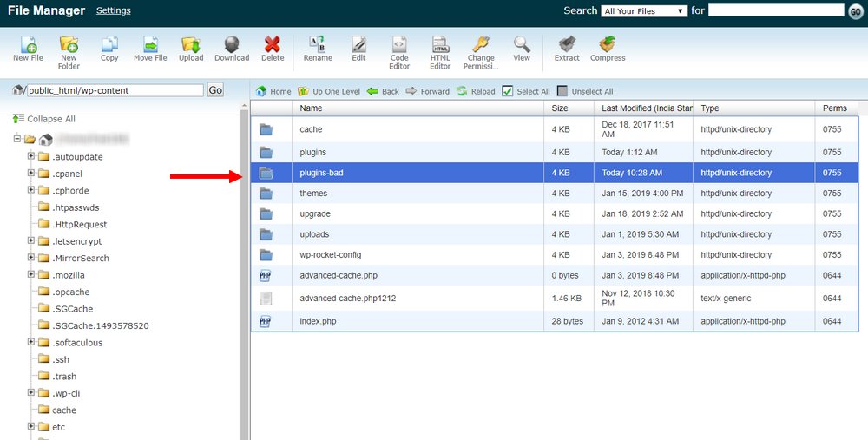Screen dimensions: 868x440
Task: Check the Select All checkbox
Action: pyautogui.click(x=508, y=91)
